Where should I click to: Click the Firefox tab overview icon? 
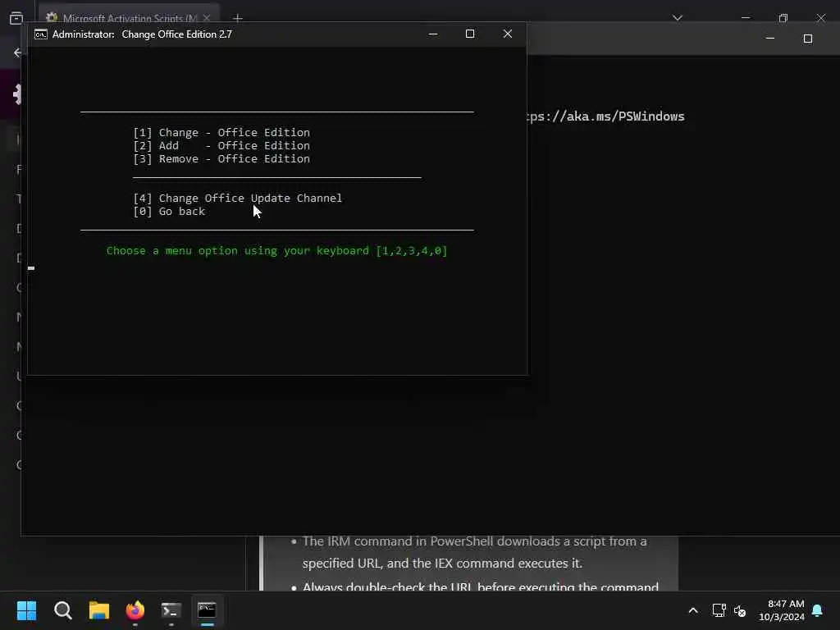[16, 18]
